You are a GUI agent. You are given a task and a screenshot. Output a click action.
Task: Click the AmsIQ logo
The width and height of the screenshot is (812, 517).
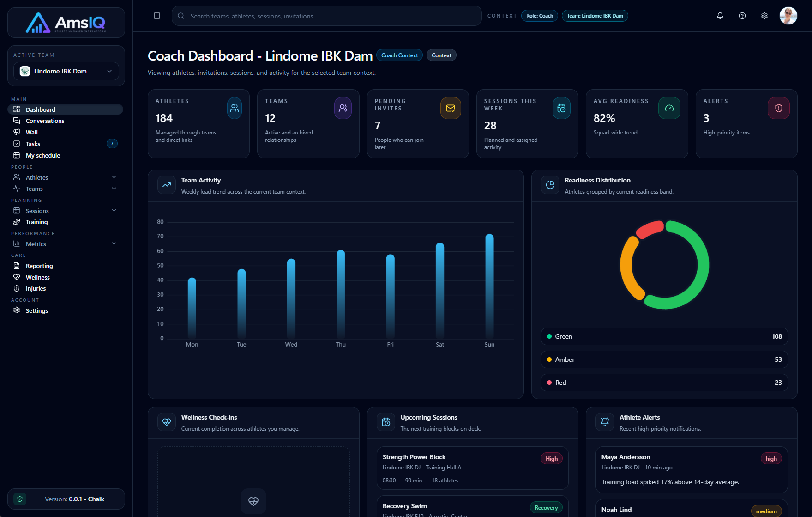(x=66, y=23)
